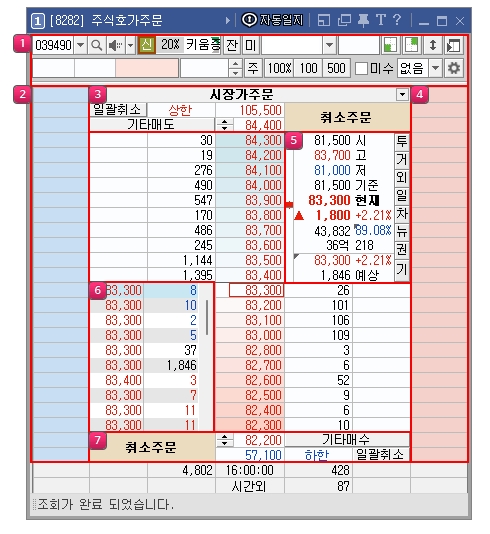Click the 기타매수 button
This screenshot has width=490, height=534.
click(x=347, y=440)
